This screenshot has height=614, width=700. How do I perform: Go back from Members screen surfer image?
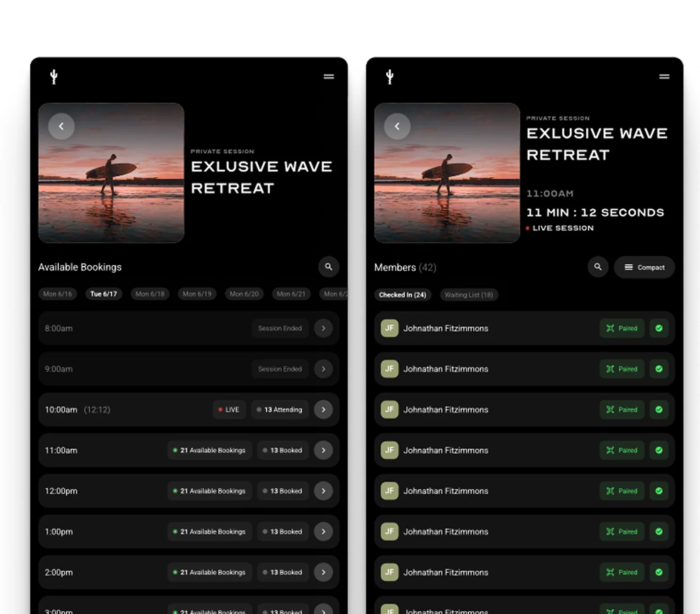click(397, 126)
